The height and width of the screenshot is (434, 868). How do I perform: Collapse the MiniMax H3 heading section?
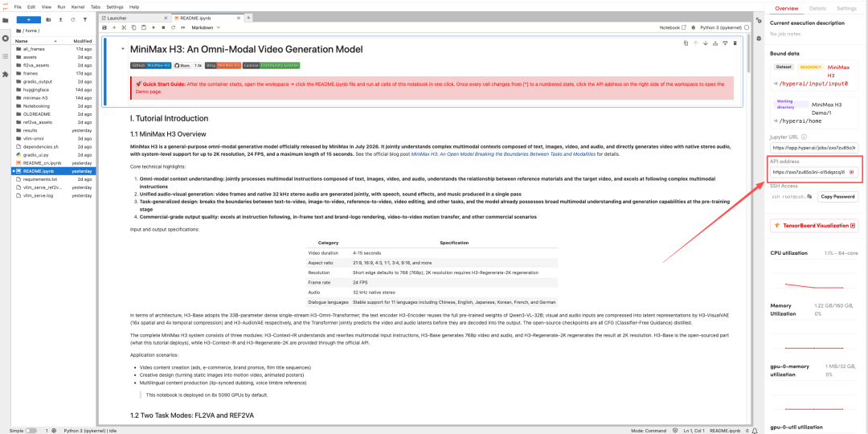[123, 49]
